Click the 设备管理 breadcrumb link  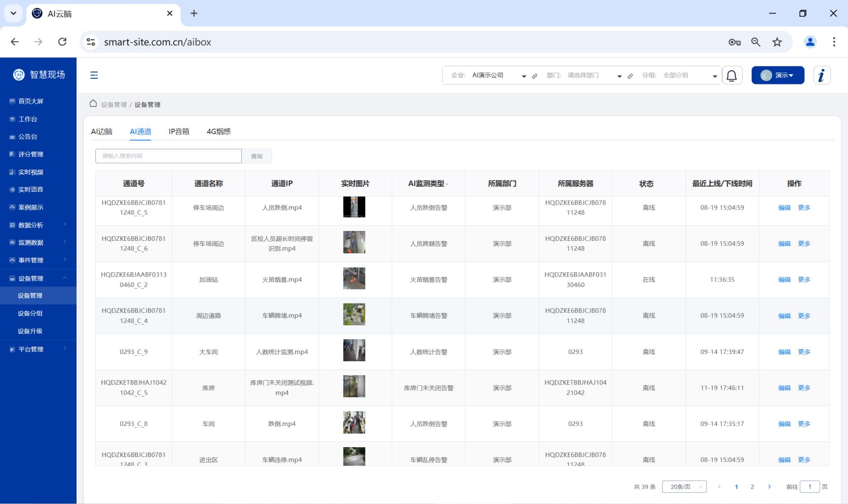tap(114, 105)
